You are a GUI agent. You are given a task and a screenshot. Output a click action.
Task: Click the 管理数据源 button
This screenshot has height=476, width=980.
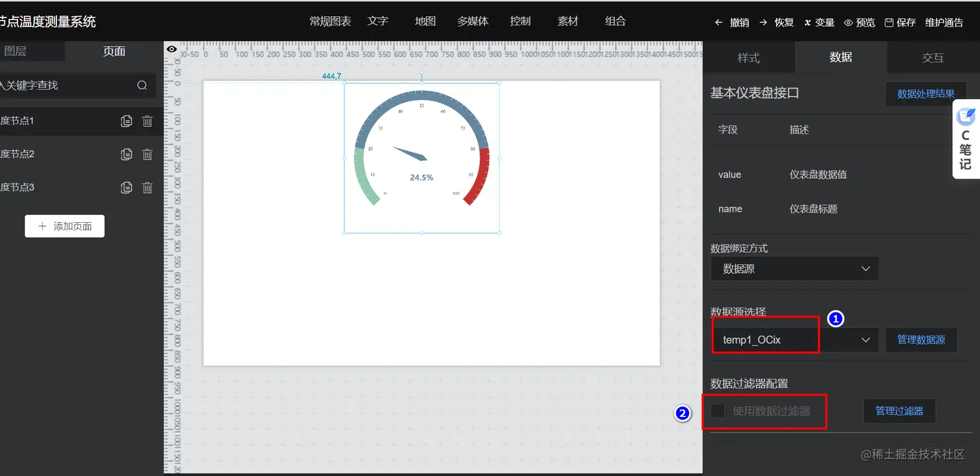[921, 340]
